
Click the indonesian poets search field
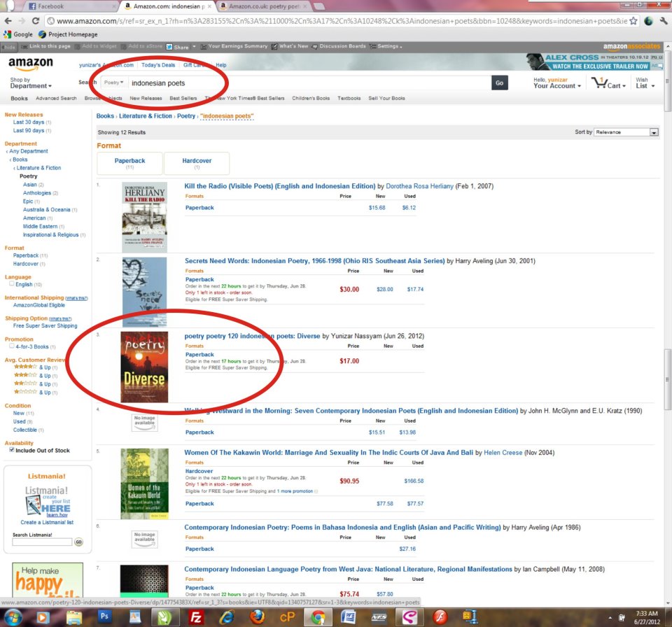click(309, 83)
